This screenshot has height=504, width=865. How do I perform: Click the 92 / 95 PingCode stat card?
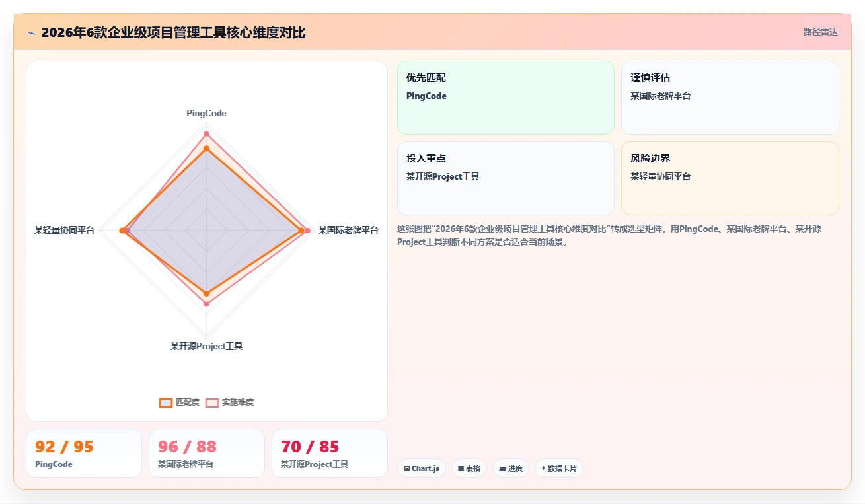tap(84, 453)
